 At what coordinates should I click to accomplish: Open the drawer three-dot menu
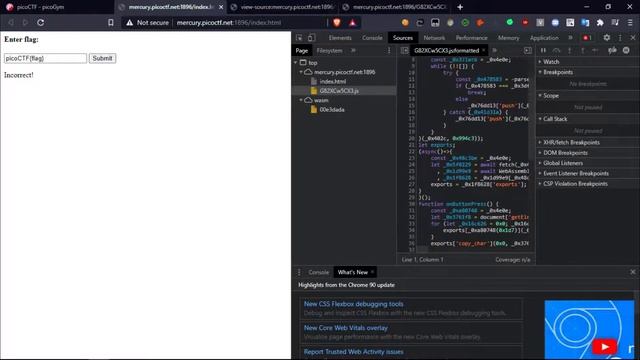[299, 272]
